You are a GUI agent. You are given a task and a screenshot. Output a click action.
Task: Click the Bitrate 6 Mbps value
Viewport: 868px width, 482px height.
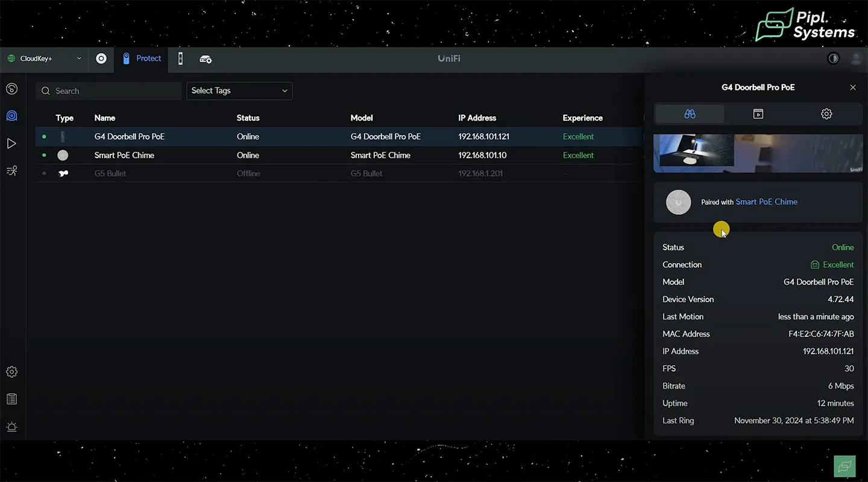pyautogui.click(x=841, y=386)
